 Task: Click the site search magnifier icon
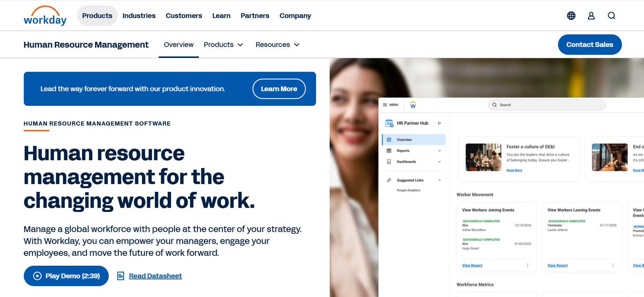click(x=611, y=16)
